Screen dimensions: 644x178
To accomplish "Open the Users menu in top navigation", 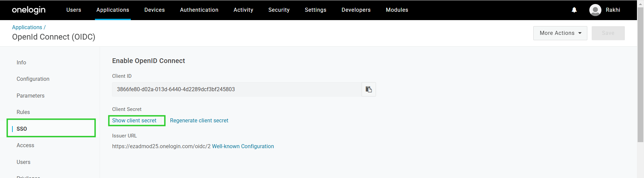I will pyautogui.click(x=74, y=10).
